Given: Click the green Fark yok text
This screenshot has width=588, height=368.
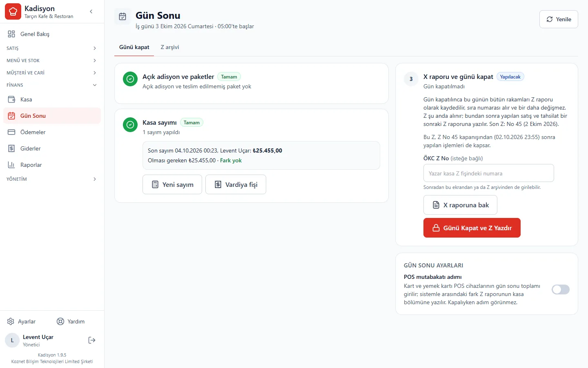Looking at the screenshot, I should 231,160.
